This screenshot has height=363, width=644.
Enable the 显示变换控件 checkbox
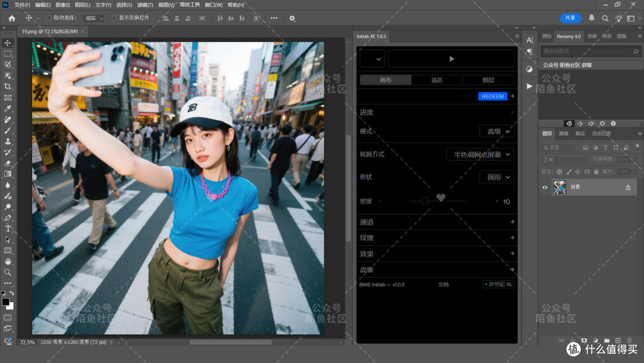pyautogui.click(x=114, y=18)
